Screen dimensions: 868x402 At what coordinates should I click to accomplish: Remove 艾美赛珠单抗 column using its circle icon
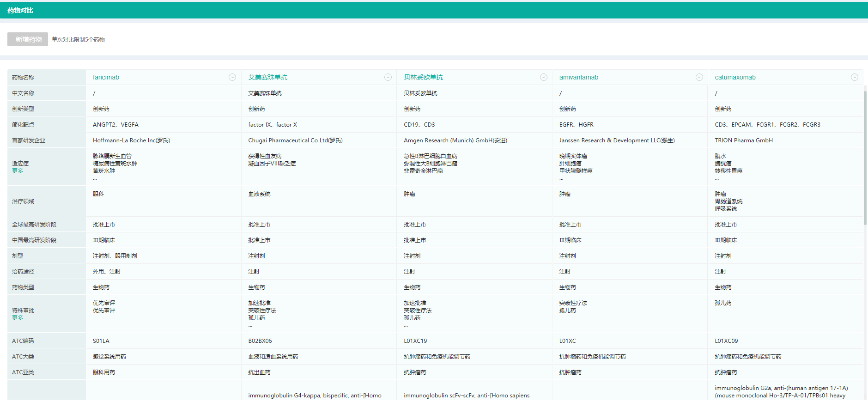(388, 77)
